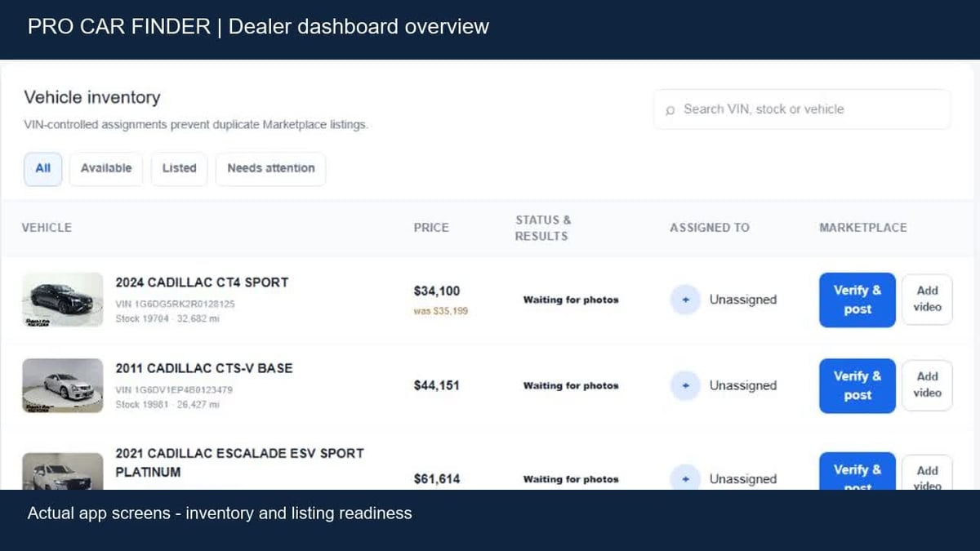This screenshot has width=980, height=551.
Task: Click Verify & post for 2021 Escalade ESV
Action: click(857, 472)
